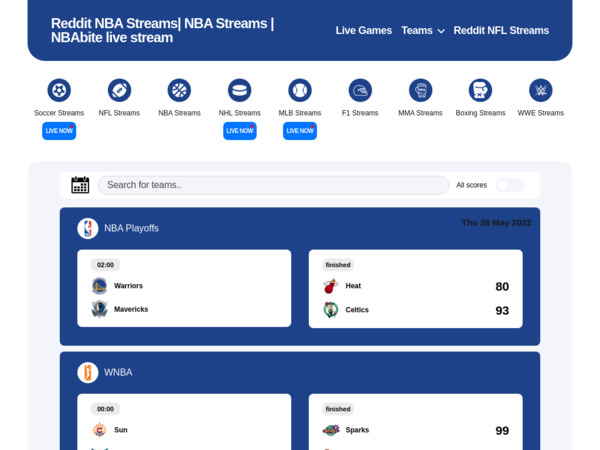Click the Warriors team name
The width and height of the screenshot is (600, 450).
coord(128,286)
